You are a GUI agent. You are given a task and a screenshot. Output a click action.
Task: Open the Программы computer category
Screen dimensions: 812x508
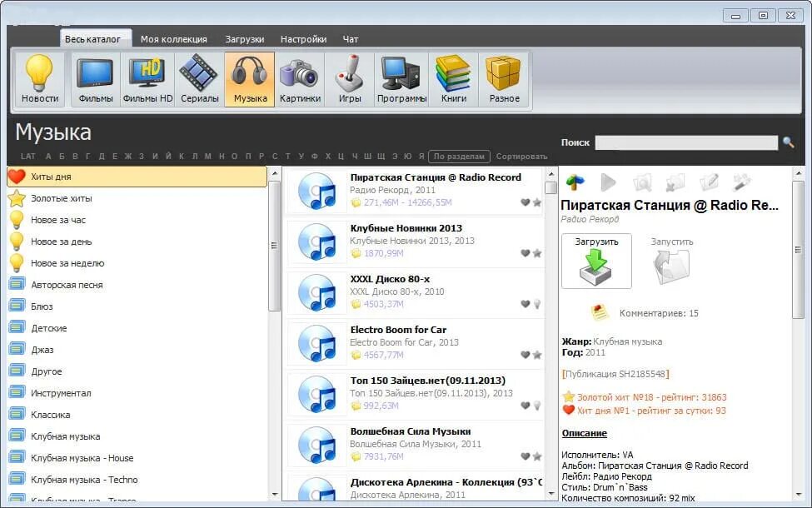point(401,79)
